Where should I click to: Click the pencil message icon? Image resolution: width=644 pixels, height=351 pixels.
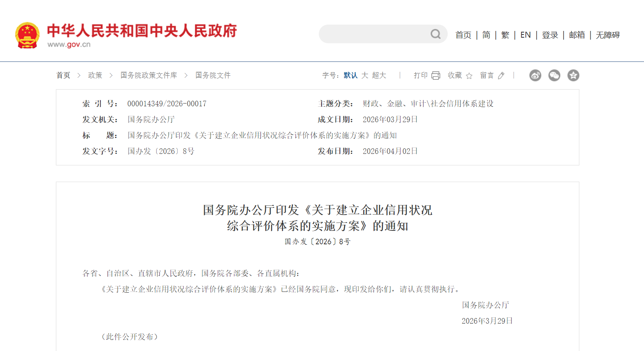[x=501, y=76]
